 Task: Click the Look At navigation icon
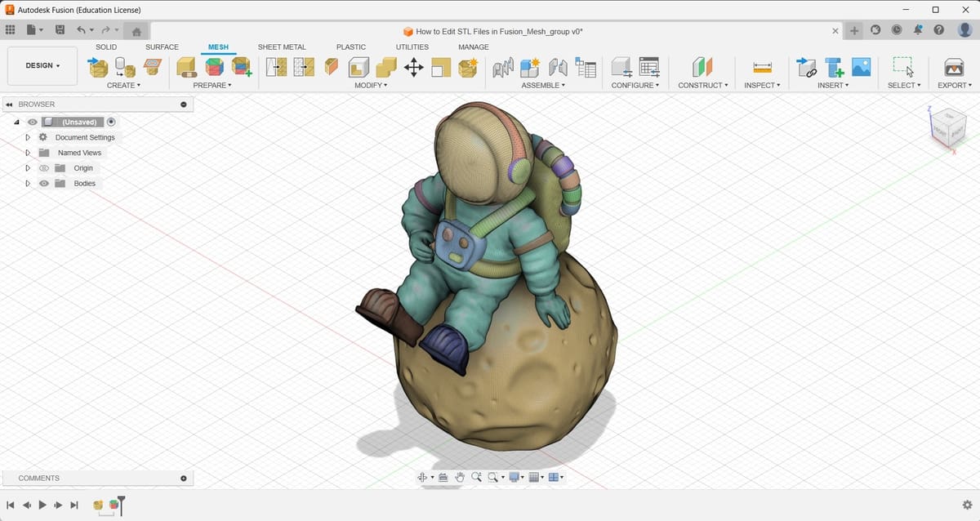(x=443, y=477)
